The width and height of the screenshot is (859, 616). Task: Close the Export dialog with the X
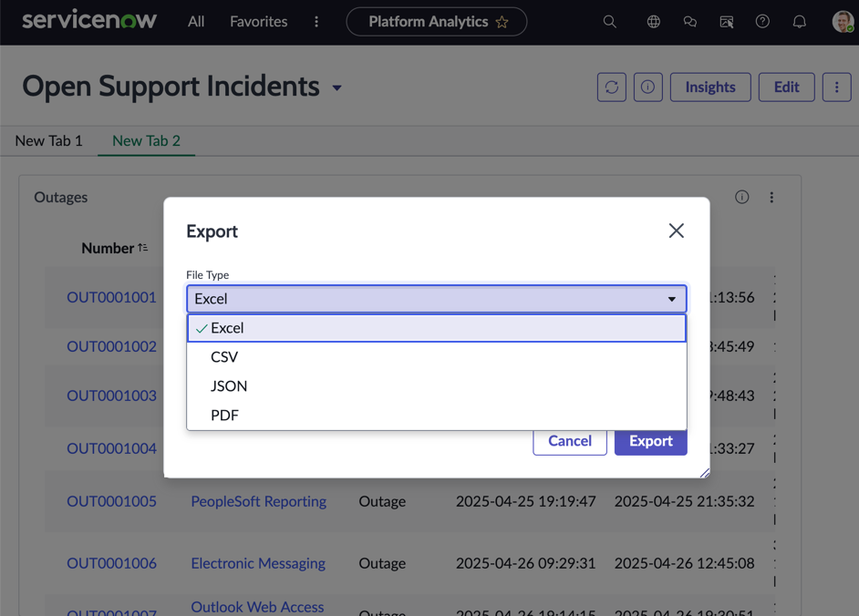[x=676, y=231]
